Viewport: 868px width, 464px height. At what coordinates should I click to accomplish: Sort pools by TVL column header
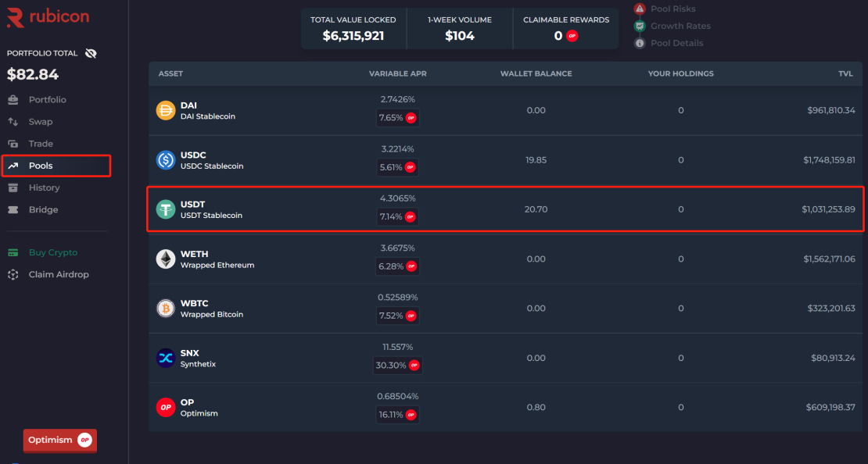pyautogui.click(x=845, y=73)
